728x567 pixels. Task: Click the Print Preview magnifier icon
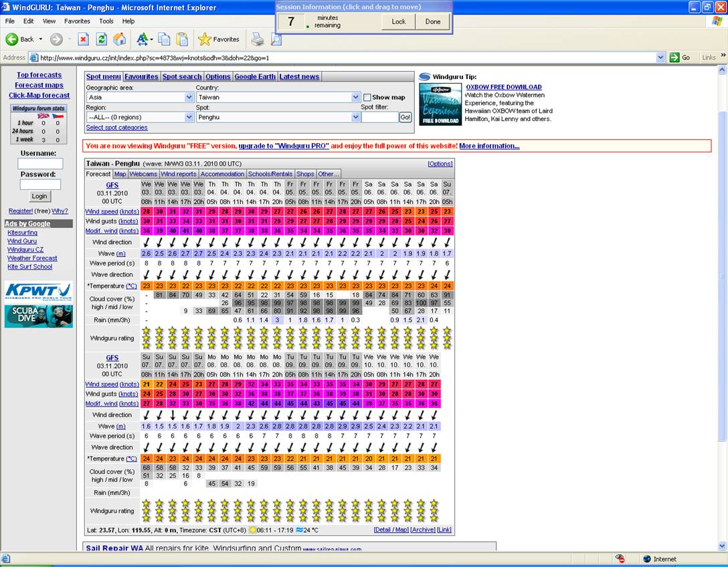pos(276,39)
